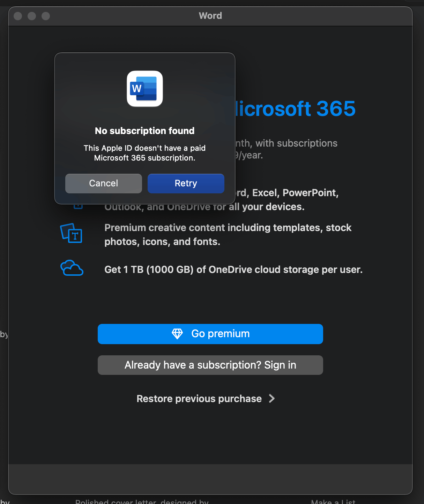The width and height of the screenshot is (424, 504).
Task: Click the 'Premium creative content' description text
Action: [x=228, y=235]
